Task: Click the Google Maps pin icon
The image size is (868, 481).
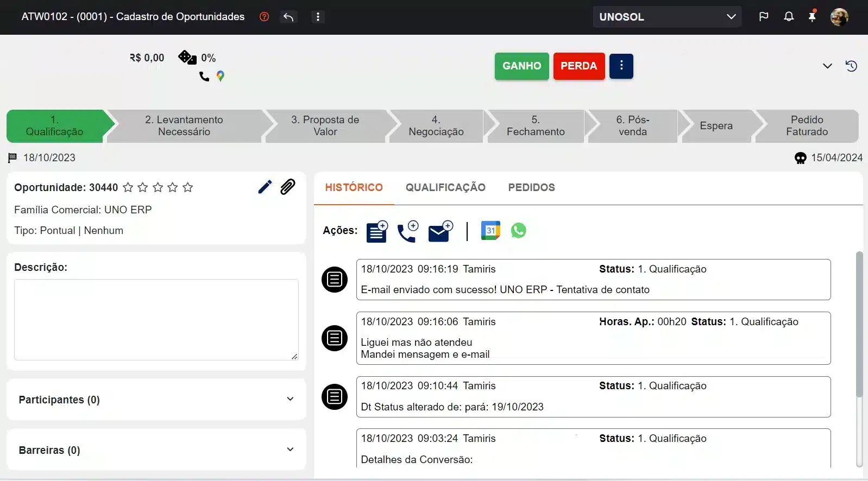Action: coord(221,77)
